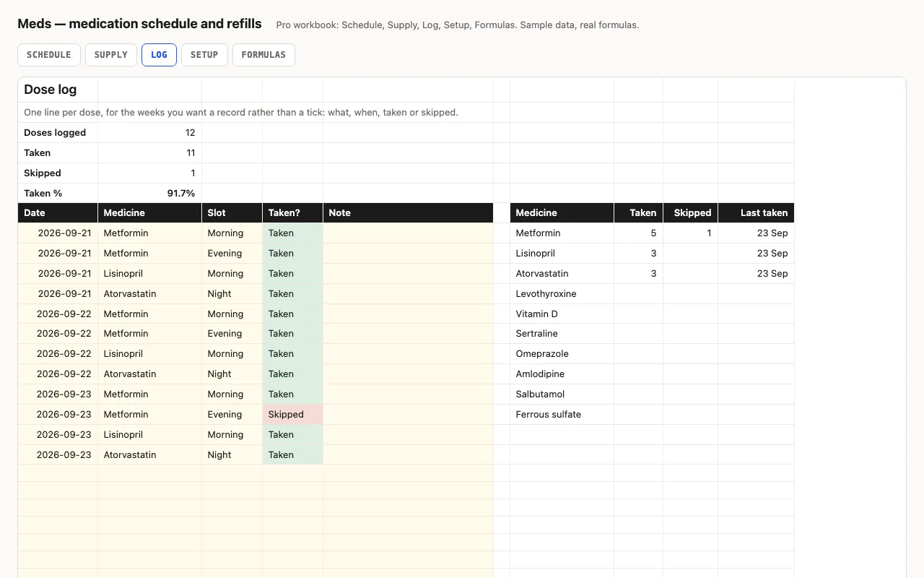Select the Log tab
Image resolution: width=924 pixels, height=578 pixels.
[159, 55]
